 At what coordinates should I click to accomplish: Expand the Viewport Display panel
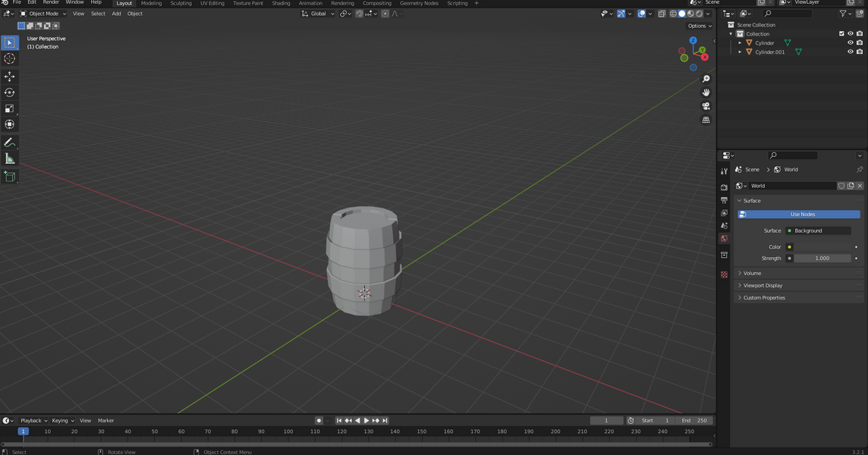[x=800, y=286]
